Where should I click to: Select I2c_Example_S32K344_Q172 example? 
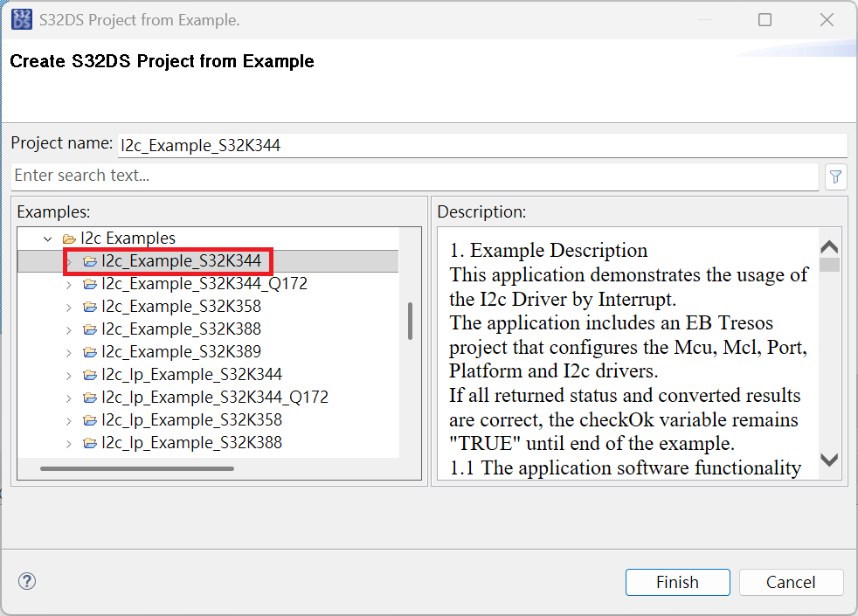(x=204, y=283)
